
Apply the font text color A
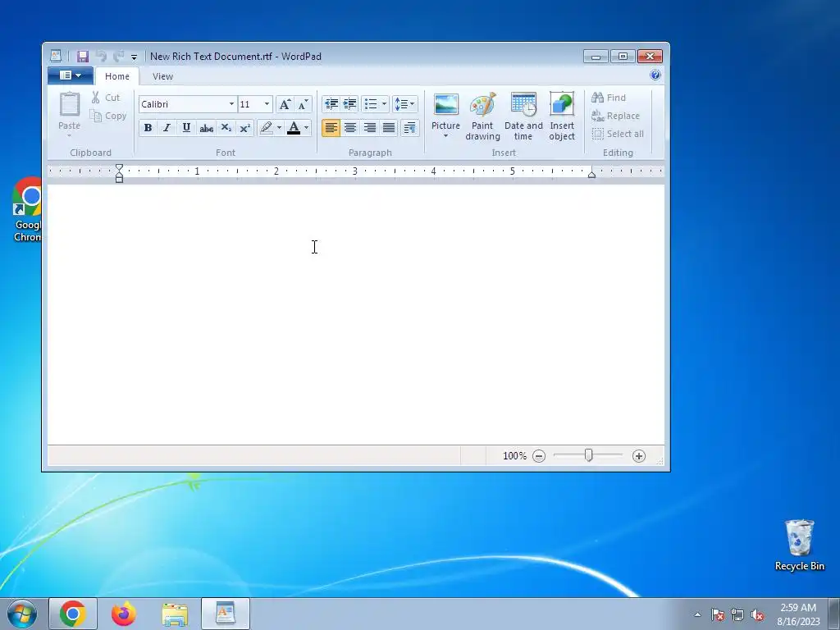(x=294, y=127)
